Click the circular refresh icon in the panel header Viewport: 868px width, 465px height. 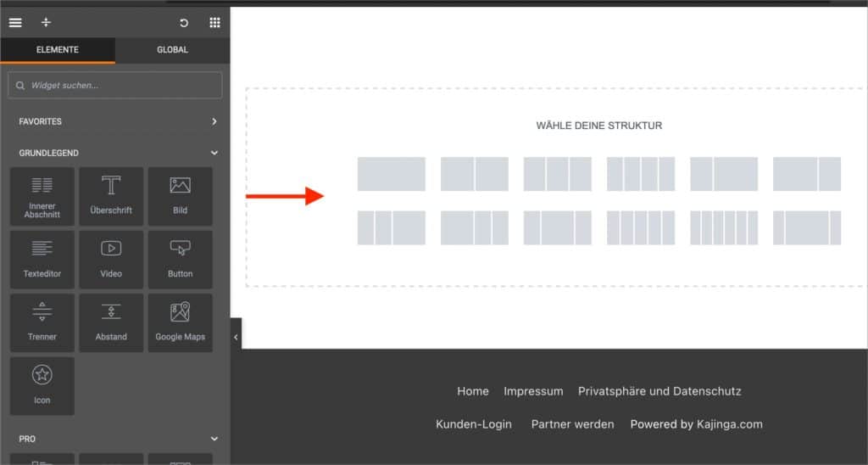(184, 23)
